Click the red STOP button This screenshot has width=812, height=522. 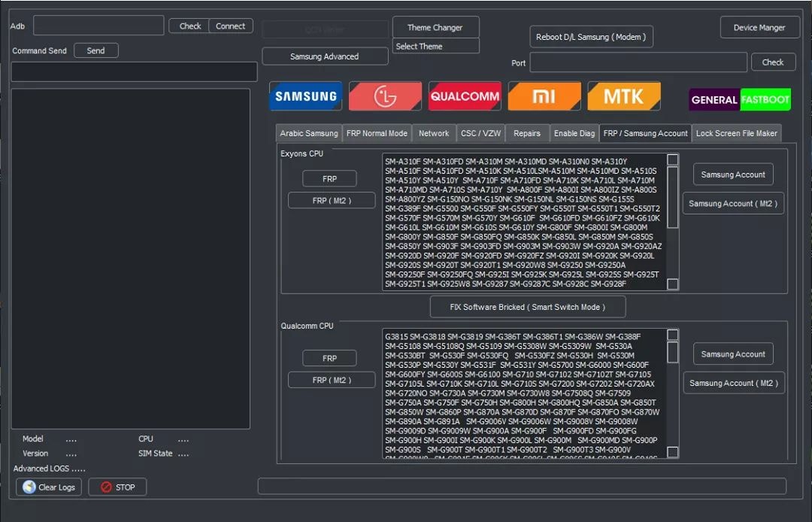tap(117, 487)
